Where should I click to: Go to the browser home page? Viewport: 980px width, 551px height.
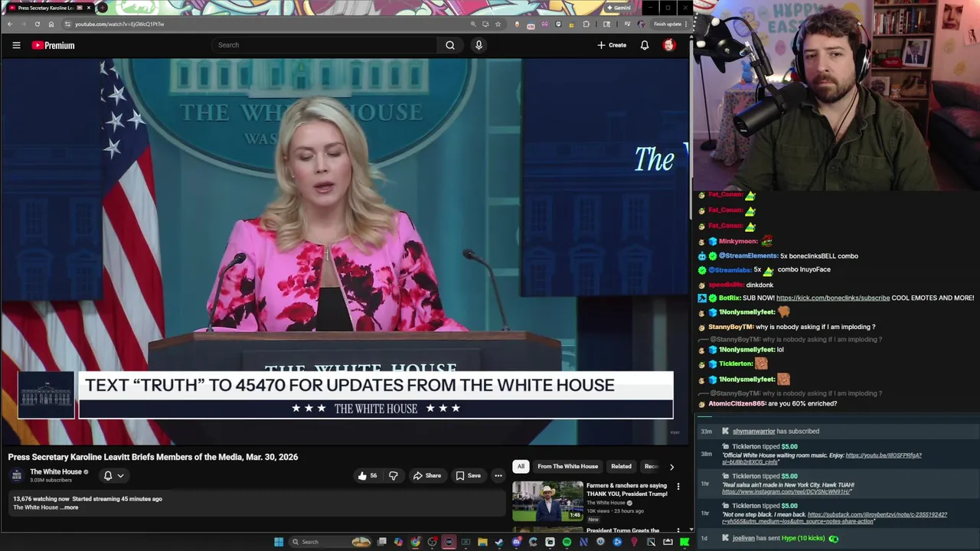click(x=51, y=24)
